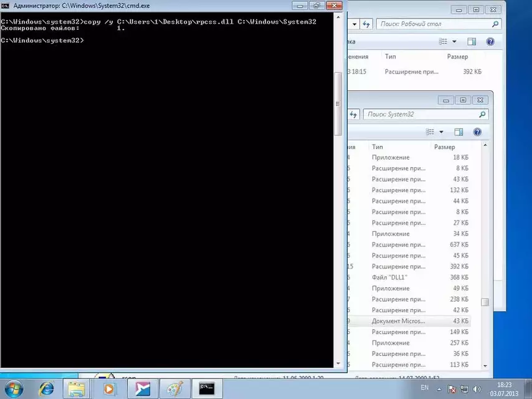Select the Приложение 34 КБ row
Image resolution: width=532 pixels, height=399 pixels.
click(x=409, y=234)
